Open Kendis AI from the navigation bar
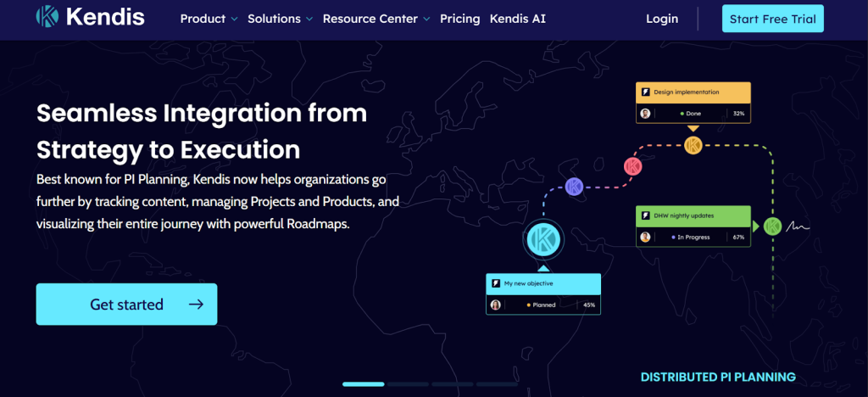This screenshot has height=397, width=868. tap(518, 19)
